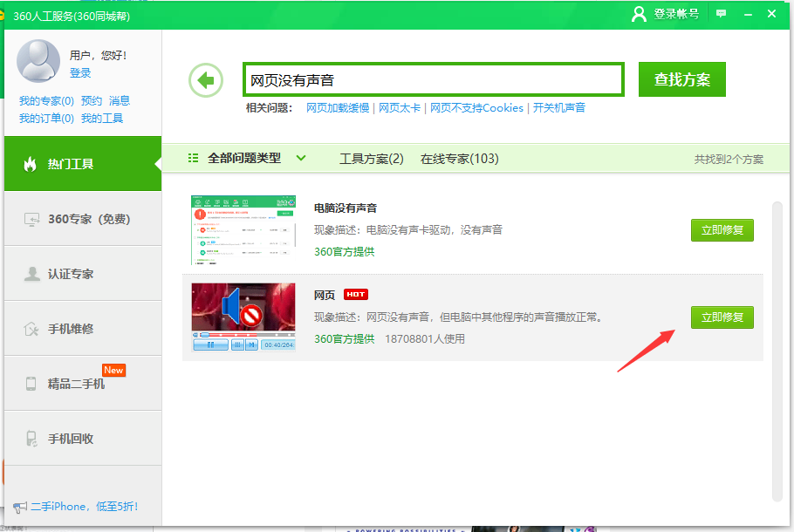Screen dimensions: 794x532
Task: Click related question 网页不支持Cookies
Action: [x=476, y=108]
